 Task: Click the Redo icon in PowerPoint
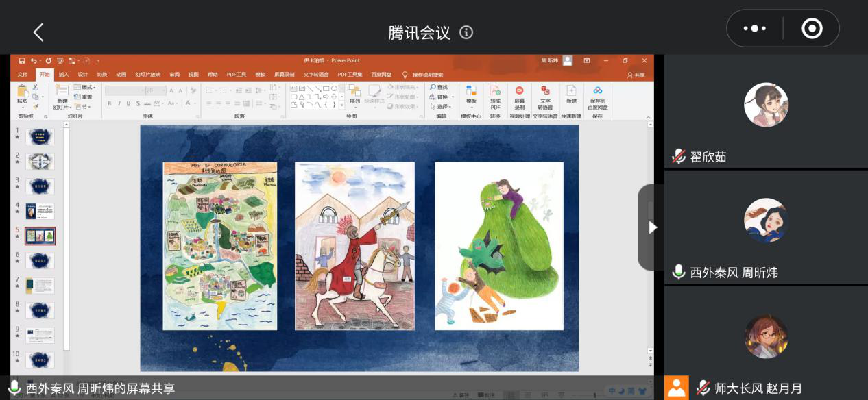click(49, 61)
